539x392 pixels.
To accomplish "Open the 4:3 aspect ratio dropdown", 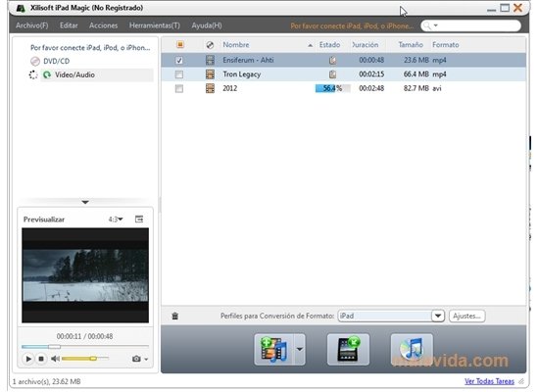I will pyautogui.click(x=116, y=220).
